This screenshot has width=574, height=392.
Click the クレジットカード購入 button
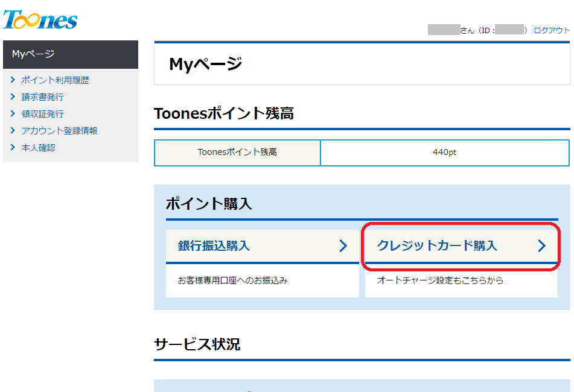(461, 246)
